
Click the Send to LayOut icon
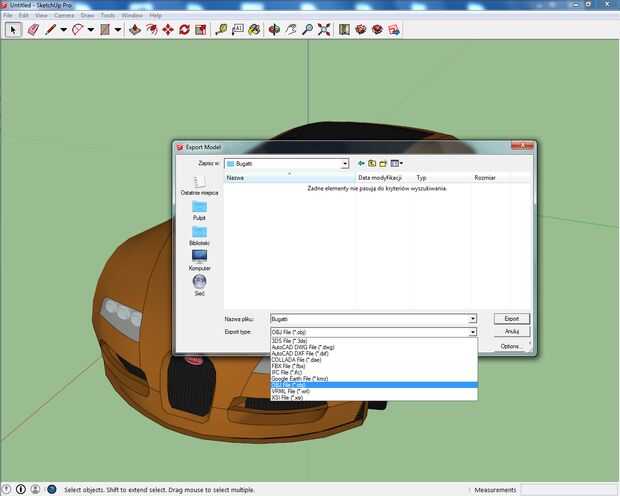[394, 30]
